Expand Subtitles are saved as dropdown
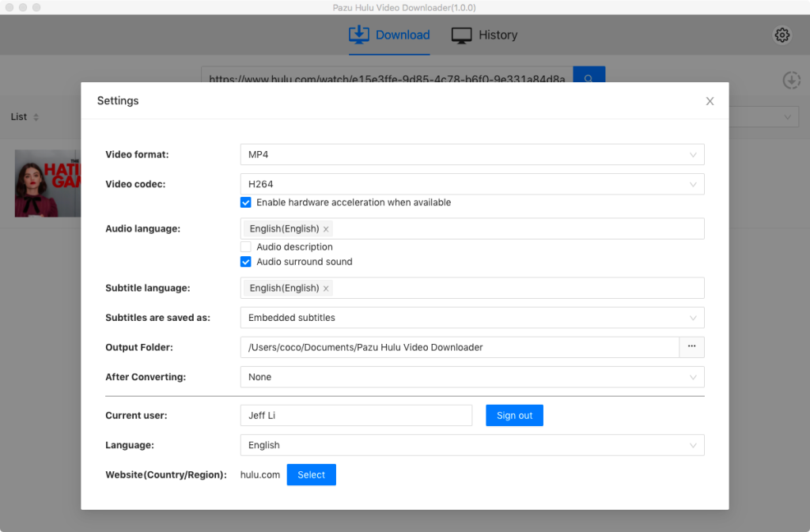Image resolution: width=810 pixels, height=532 pixels. coord(472,318)
